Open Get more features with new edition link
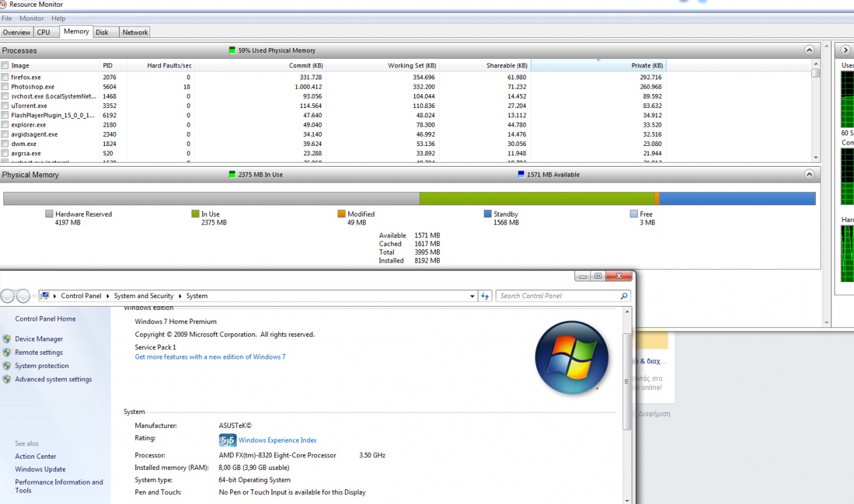Screen dimensions: 854x504 coord(210,357)
